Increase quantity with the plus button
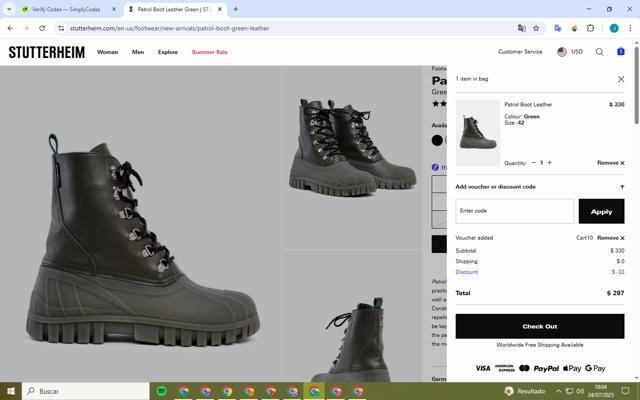 tap(549, 162)
